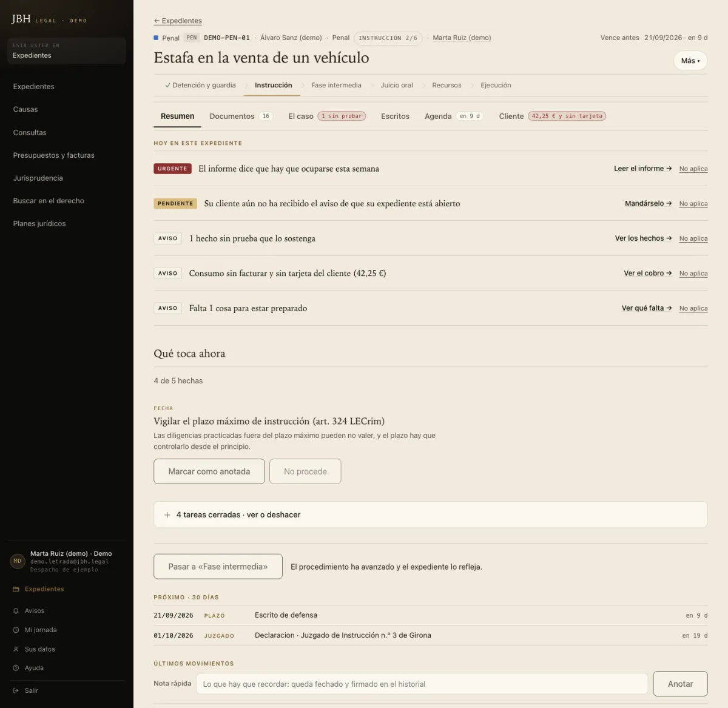The width and height of the screenshot is (728, 708).
Task: Open the Expedientes context switcher box
Action: 67,50
